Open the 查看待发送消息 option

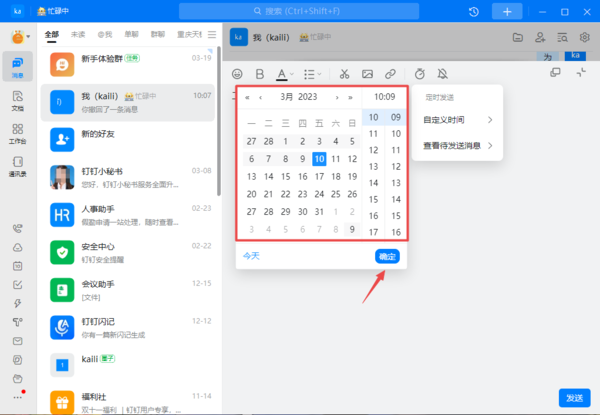click(x=457, y=146)
